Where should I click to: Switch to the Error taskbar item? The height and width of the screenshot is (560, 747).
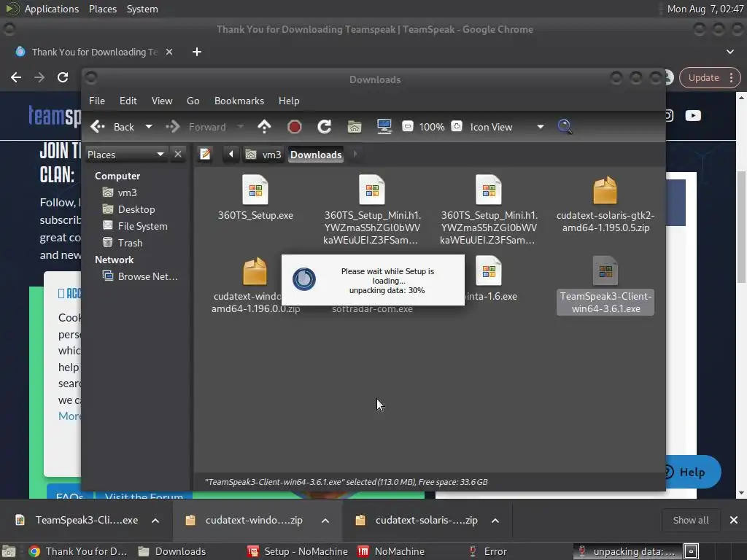[x=488, y=551]
